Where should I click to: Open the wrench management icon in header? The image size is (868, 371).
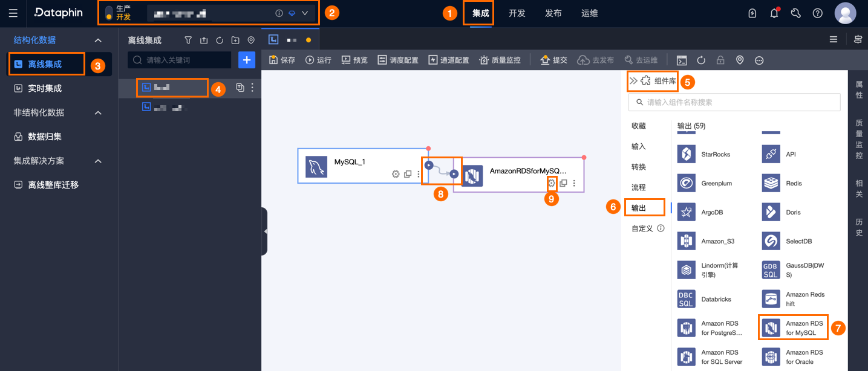click(x=796, y=13)
